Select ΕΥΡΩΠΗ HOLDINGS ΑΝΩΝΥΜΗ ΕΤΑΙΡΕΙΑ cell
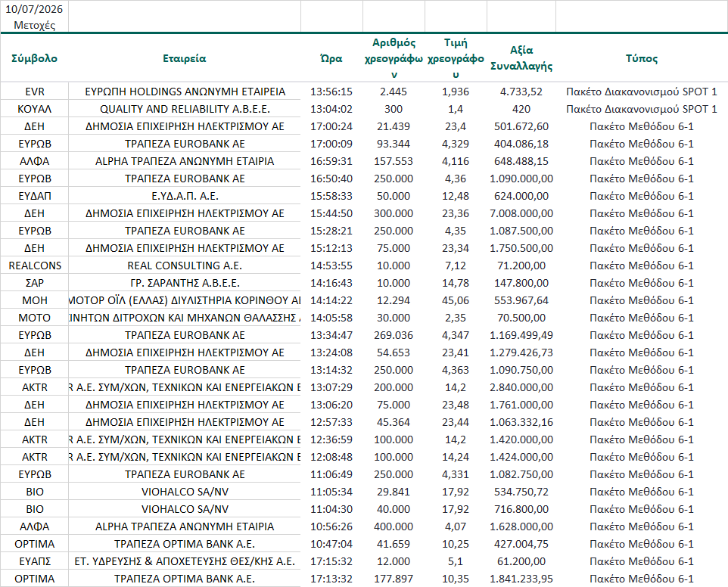The width and height of the screenshot is (728, 587). point(185,92)
